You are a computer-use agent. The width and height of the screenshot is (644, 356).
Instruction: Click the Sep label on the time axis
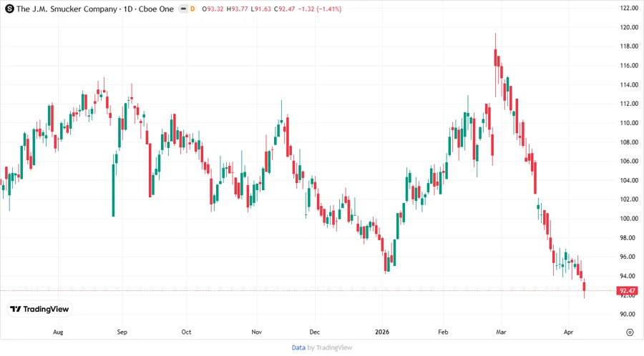(x=122, y=332)
